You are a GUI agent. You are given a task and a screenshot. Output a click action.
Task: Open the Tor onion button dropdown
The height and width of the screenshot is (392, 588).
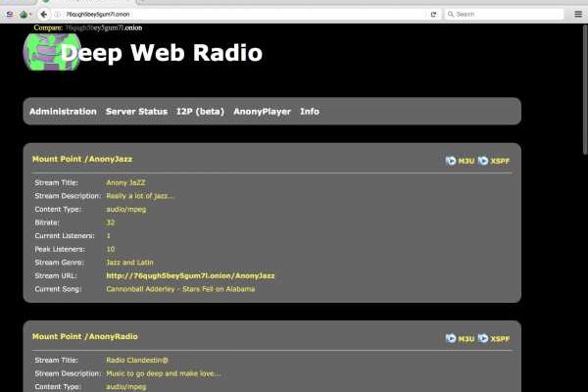click(26, 14)
